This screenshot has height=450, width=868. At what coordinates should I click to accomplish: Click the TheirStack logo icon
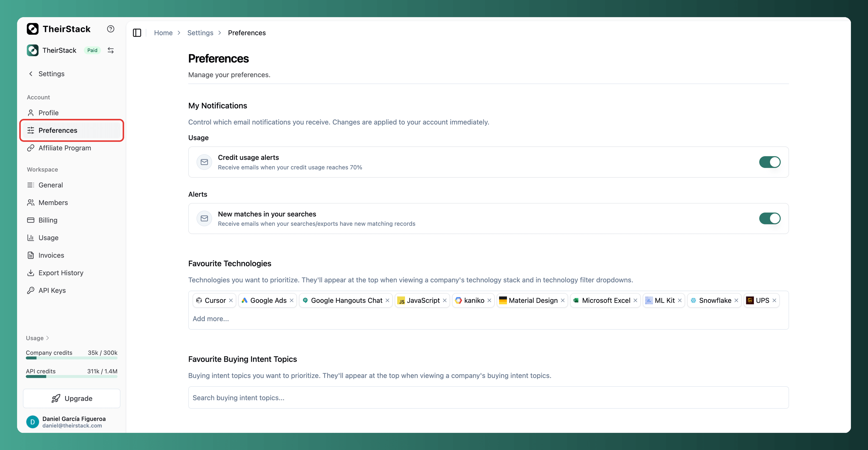coord(33,29)
